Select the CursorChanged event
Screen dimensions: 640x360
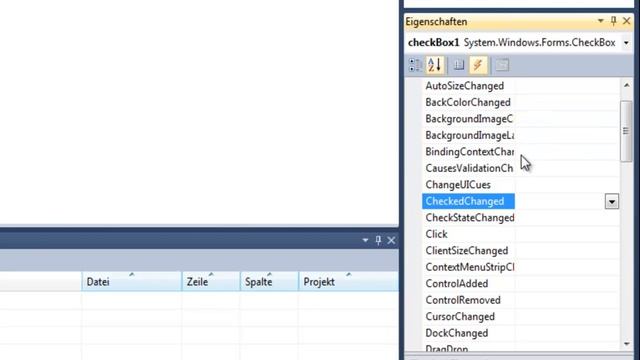coord(460,317)
